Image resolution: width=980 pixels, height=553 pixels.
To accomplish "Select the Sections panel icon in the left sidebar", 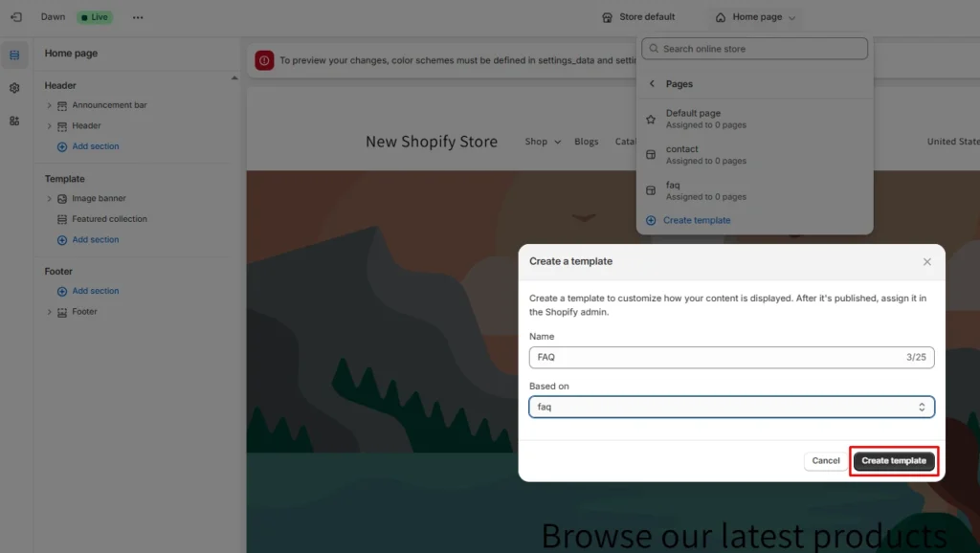I will [x=14, y=55].
